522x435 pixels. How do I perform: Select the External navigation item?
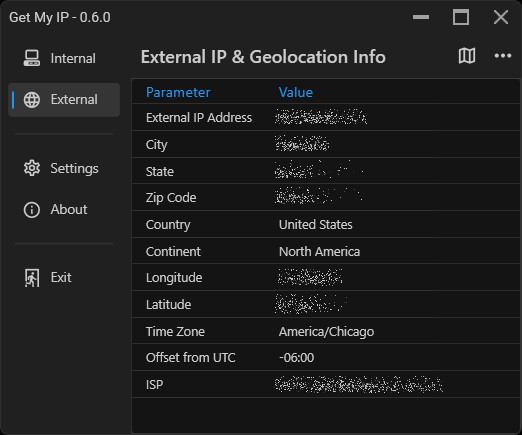[x=64, y=100]
